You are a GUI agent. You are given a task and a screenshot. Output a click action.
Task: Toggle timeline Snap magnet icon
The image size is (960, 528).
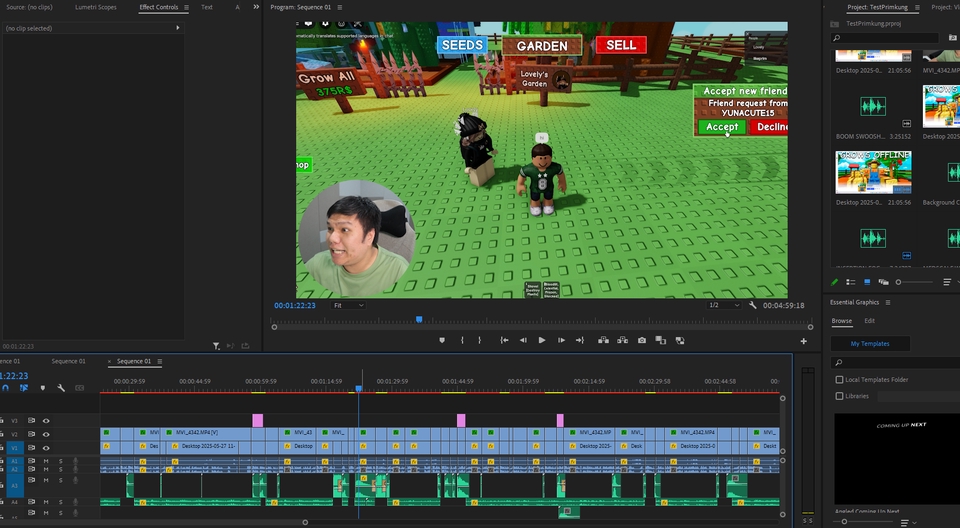[x=6, y=388]
